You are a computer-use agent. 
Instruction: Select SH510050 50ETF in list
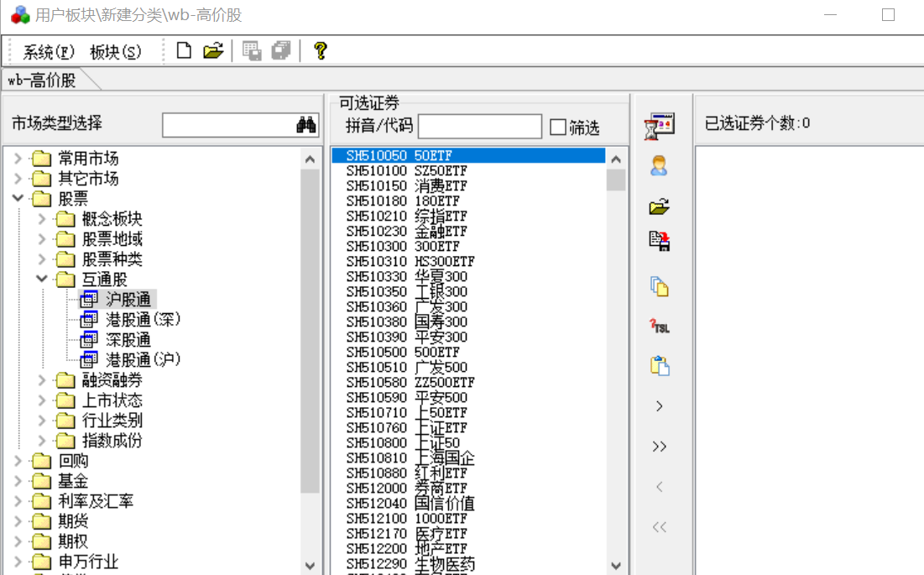pyautogui.click(x=468, y=155)
